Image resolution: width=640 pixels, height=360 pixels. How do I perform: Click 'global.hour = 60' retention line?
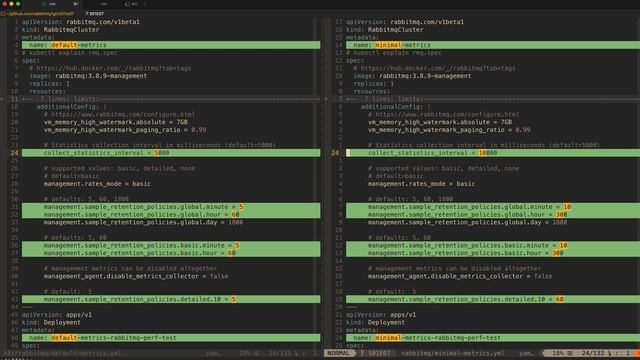[171, 214]
